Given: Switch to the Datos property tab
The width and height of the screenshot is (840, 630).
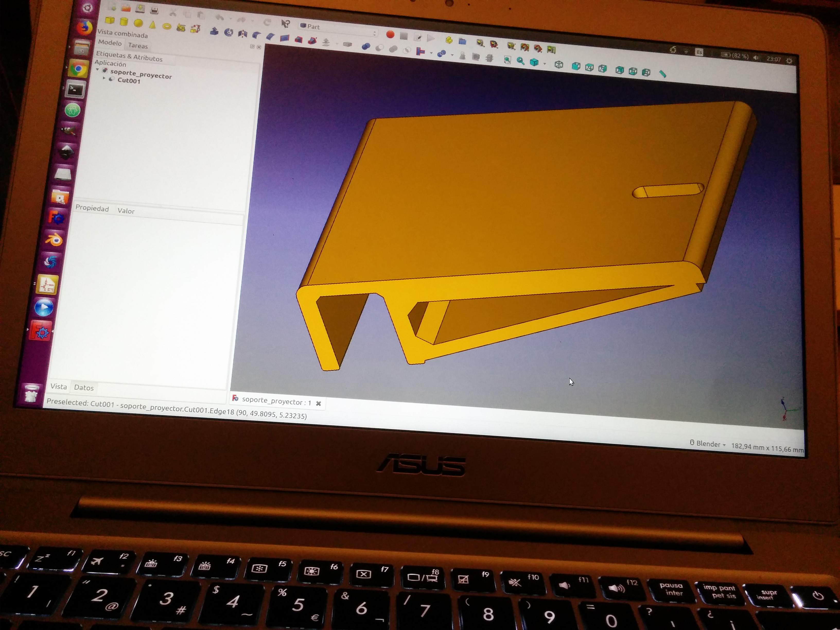Looking at the screenshot, I should (x=84, y=387).
